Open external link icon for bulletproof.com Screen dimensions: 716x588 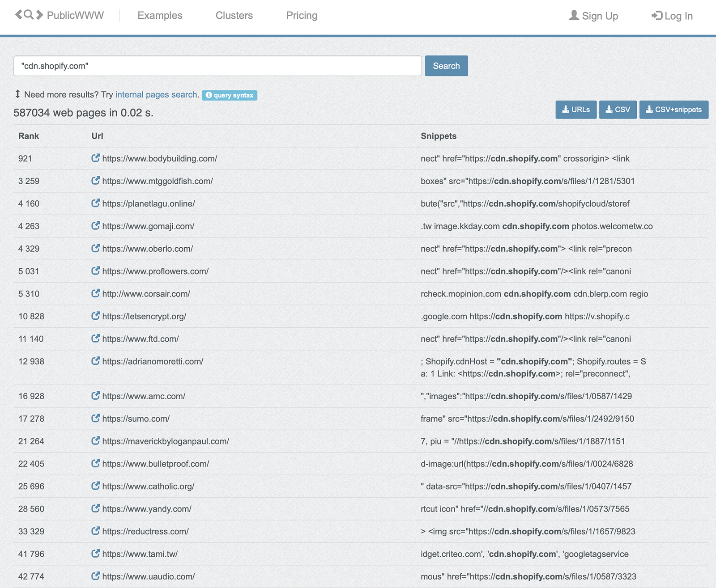[95, 464]
